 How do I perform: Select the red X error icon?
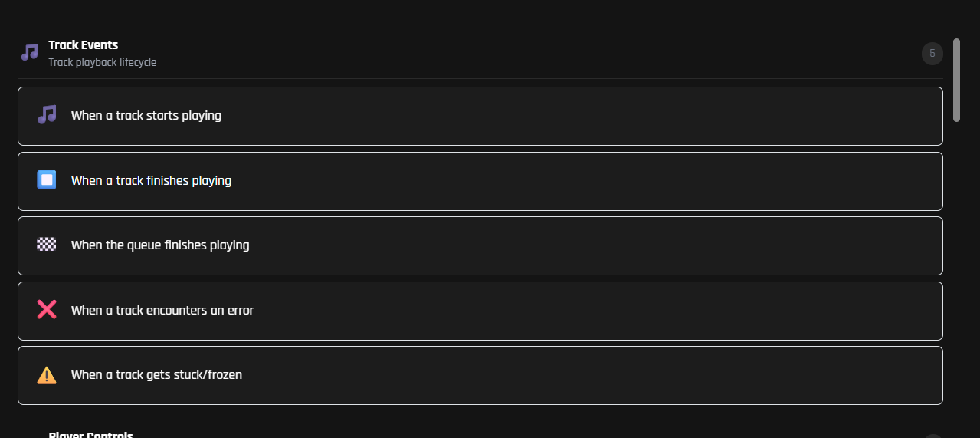tap(47, 310)
